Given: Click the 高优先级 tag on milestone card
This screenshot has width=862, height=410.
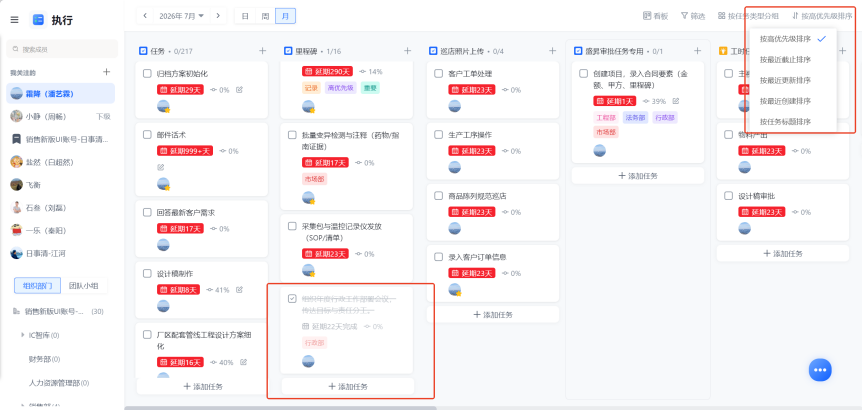Looking at the screenshot, I should coord(341,87).
